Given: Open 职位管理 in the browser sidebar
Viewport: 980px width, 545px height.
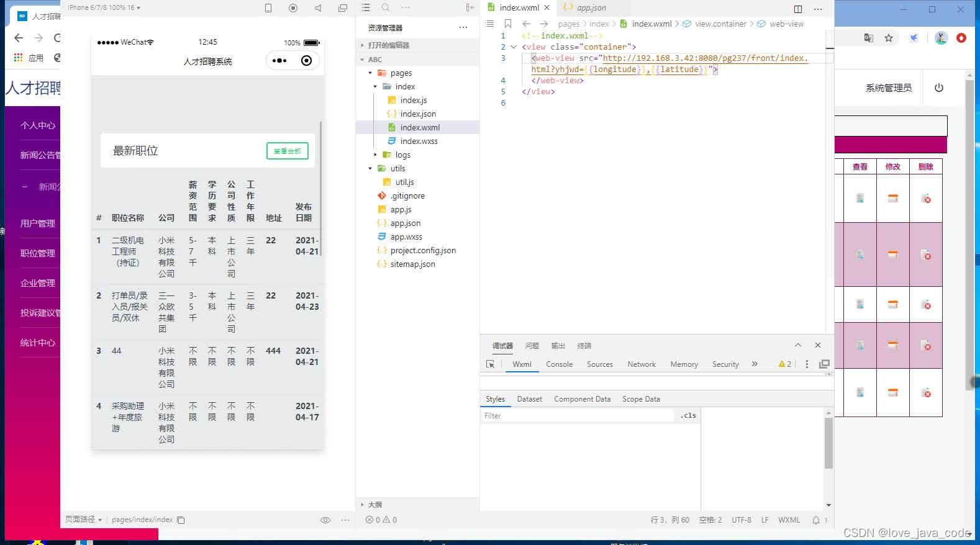Looking at the screenshot, I should pos(37,253).
